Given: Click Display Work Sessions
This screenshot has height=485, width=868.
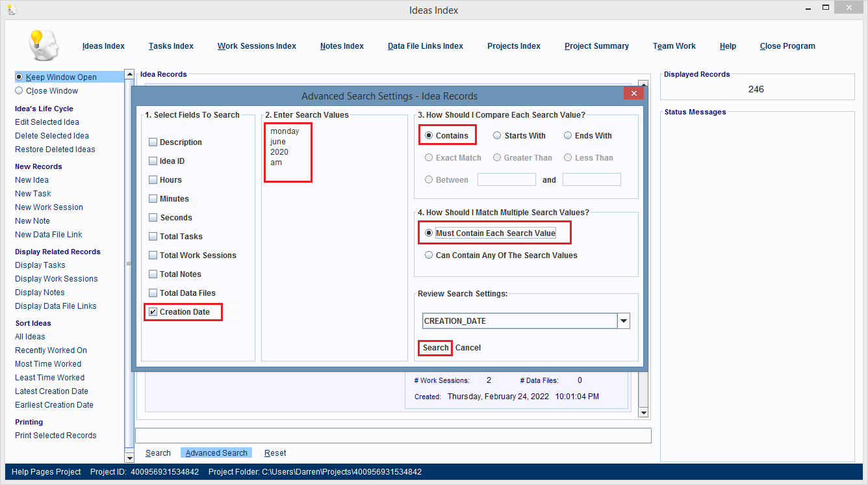Looking at the screenshot, I should (x=57, y=279).
